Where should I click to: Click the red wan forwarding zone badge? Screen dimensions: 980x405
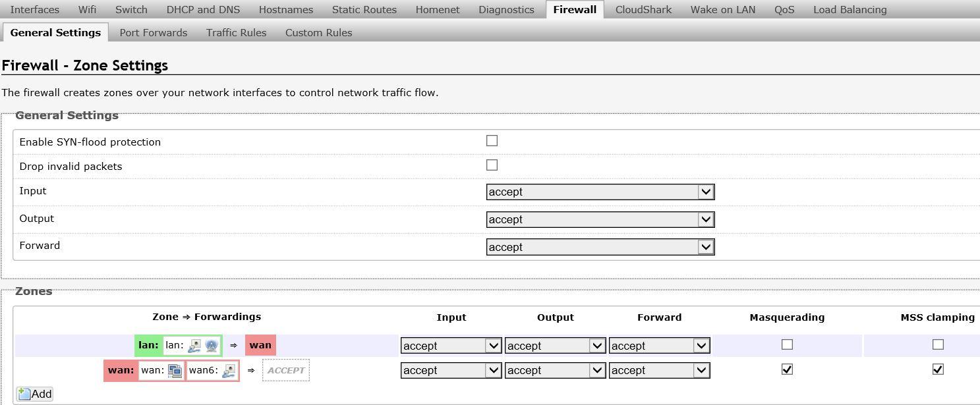tap(260, 345)
